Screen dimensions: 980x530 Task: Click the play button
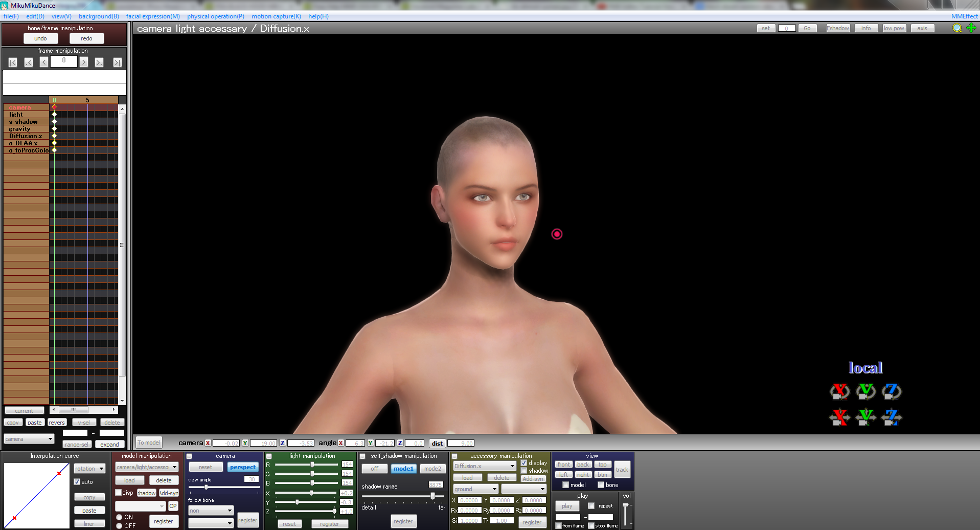point(567,506)
